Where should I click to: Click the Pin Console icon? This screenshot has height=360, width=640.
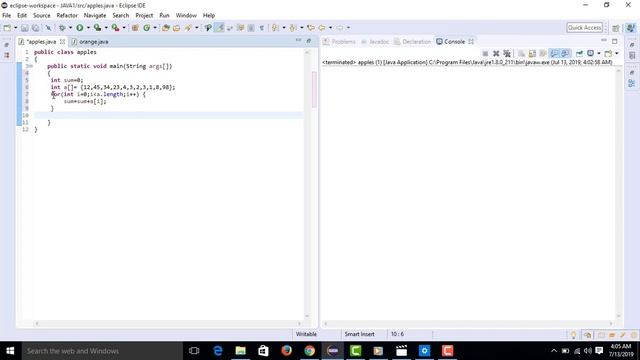[579, 53]
